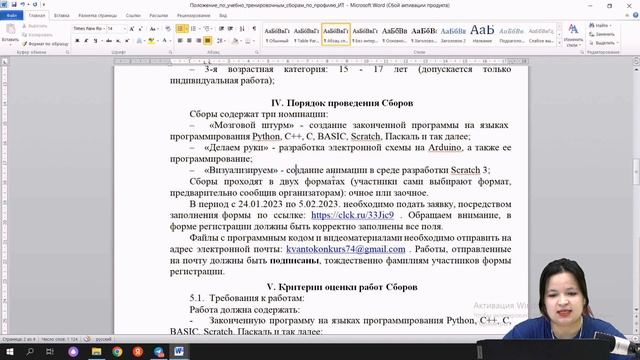Switch to References (Ссылки) tab
Viewport: 640px width, 360px height.
click(133, 16)
